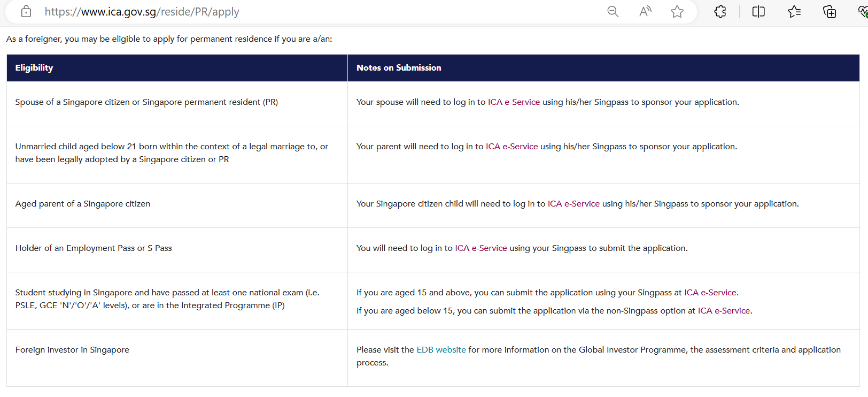868x397 pixels.
Task: Visit the EDB website link
Action: pos(441,350)
